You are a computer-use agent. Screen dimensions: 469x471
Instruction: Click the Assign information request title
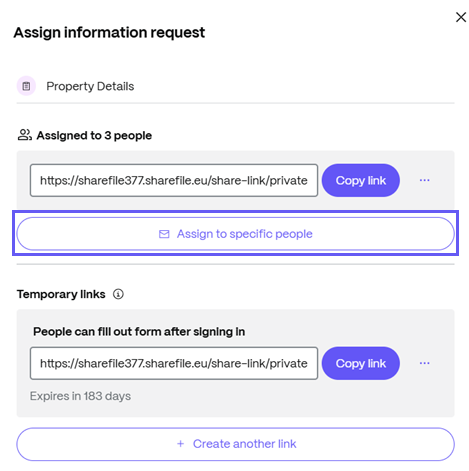109,33
